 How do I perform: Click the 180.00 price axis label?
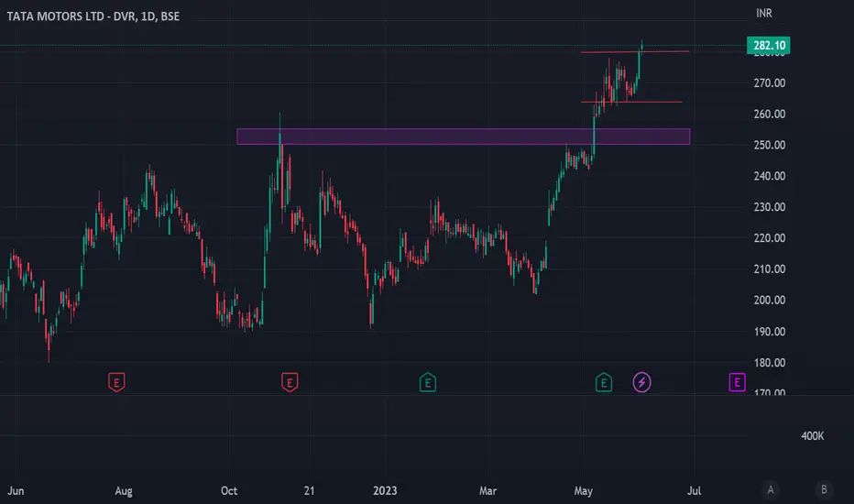[x=769, y=363]
